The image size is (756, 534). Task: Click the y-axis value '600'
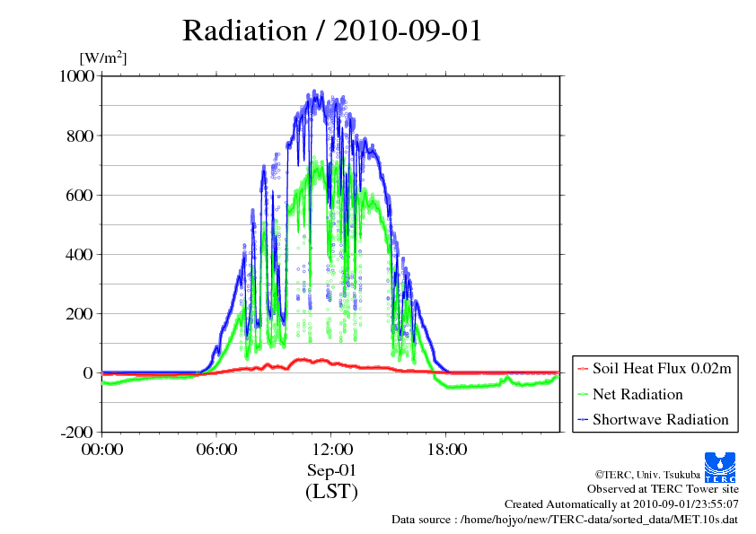click(x=80, y=195)
